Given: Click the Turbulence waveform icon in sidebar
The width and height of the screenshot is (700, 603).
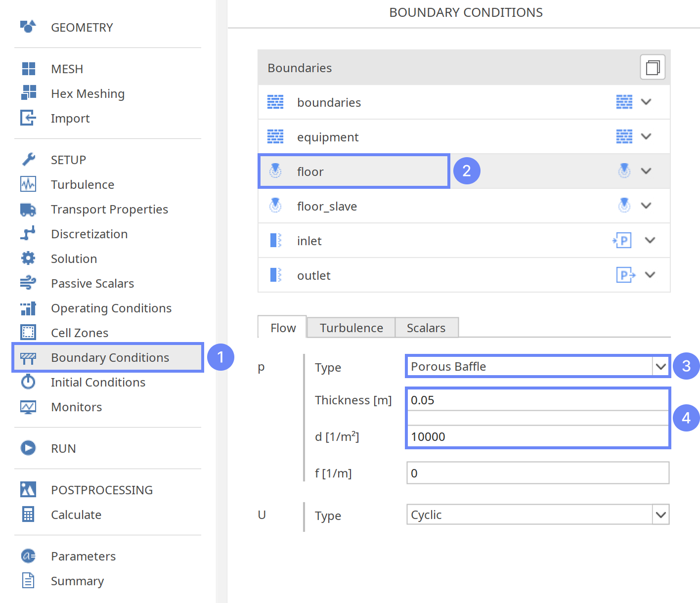Looking at the screenshot, I should [x=28, y=184].
